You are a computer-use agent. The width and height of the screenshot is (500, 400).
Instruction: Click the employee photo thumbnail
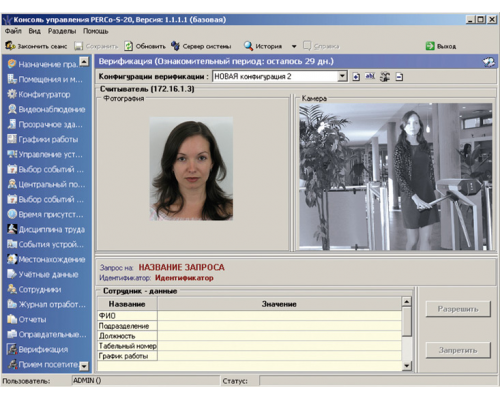[191, 168]
